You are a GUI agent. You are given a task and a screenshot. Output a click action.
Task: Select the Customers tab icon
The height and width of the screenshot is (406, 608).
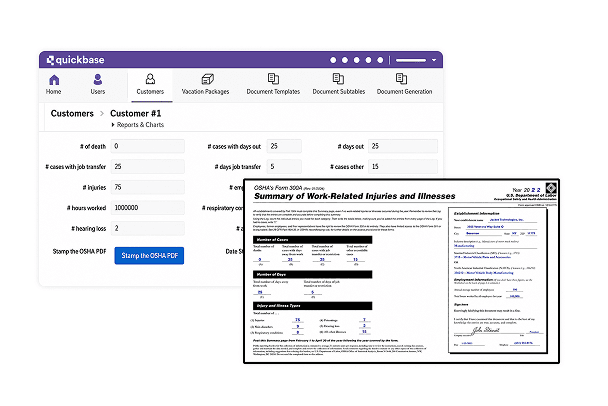(x=150, y=79)
